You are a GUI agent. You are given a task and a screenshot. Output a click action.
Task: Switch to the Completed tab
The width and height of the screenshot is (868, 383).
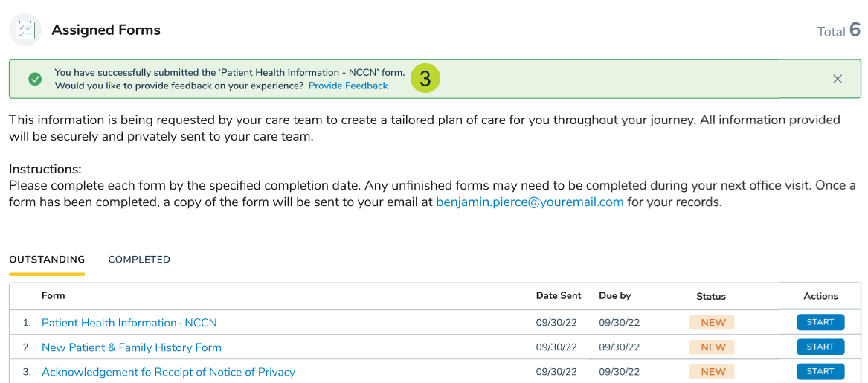point(139,260)
